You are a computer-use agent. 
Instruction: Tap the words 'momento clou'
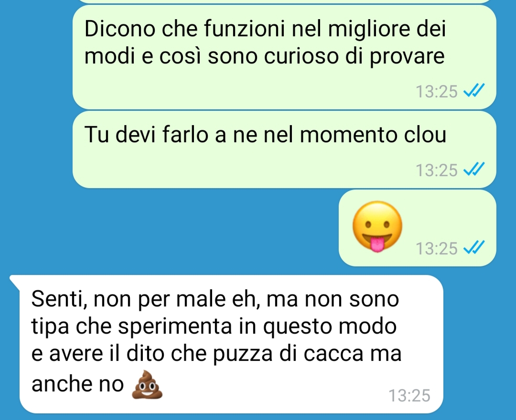click(373, 135)
